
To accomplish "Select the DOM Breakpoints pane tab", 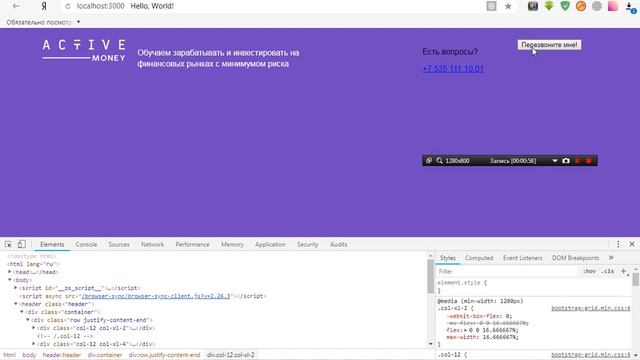I will point(576,258).
